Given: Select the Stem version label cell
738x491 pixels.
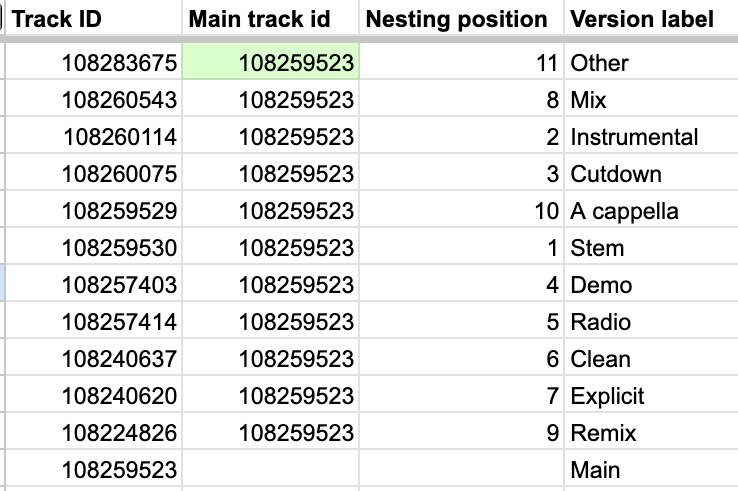Looking at the screenshot, I should click(651, 247).
